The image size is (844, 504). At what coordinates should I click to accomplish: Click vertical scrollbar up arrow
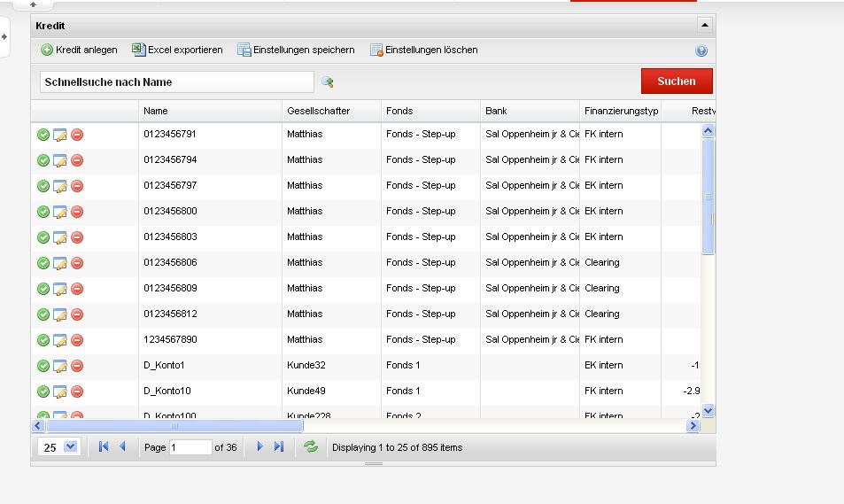tap(708, 130)
